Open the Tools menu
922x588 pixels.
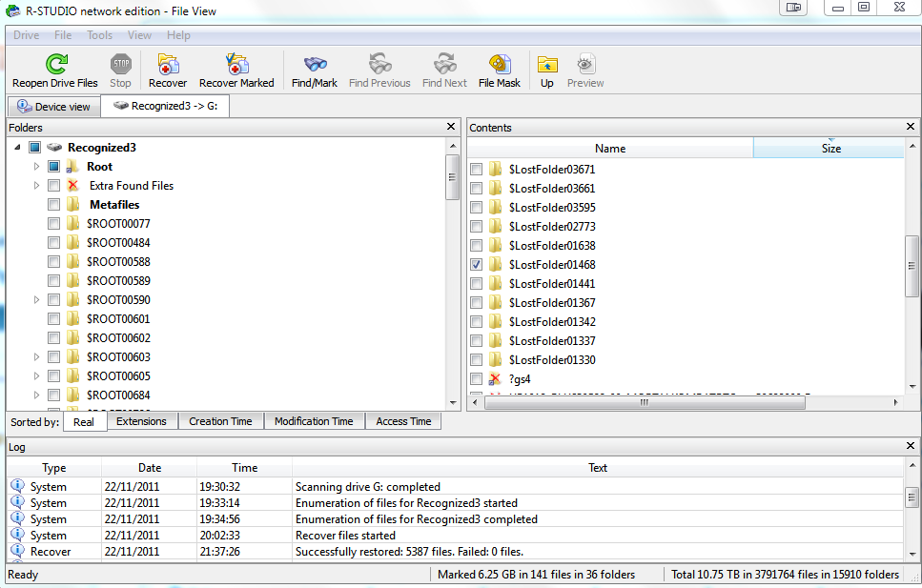pyautogui.click(x=99, y=35)
